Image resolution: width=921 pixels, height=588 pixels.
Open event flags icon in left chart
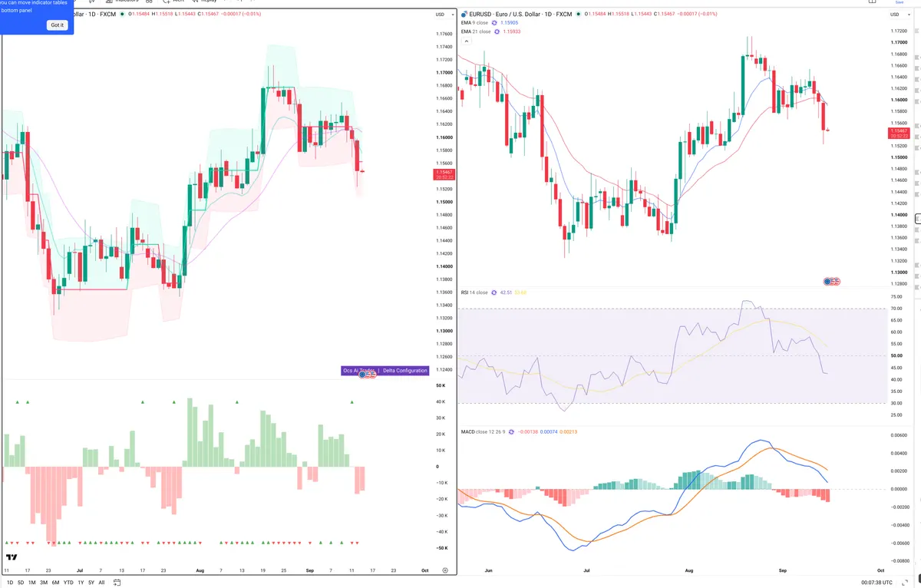pos(368,375)
